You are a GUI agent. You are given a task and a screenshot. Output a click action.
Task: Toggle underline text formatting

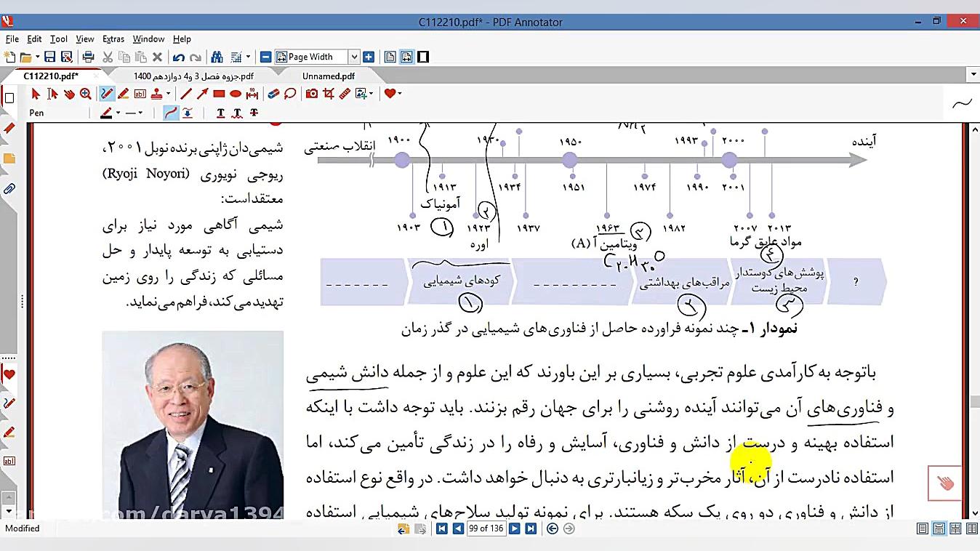pos(218,113)
